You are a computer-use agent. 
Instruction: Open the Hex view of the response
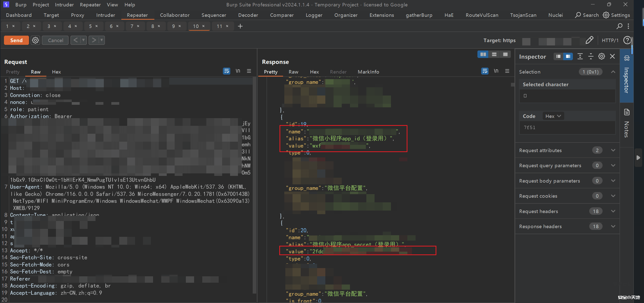[314, 72]
